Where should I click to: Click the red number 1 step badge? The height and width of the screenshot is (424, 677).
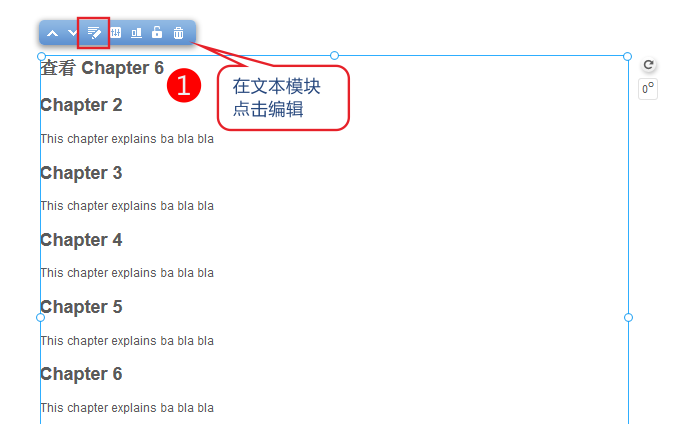coord(184,85)
